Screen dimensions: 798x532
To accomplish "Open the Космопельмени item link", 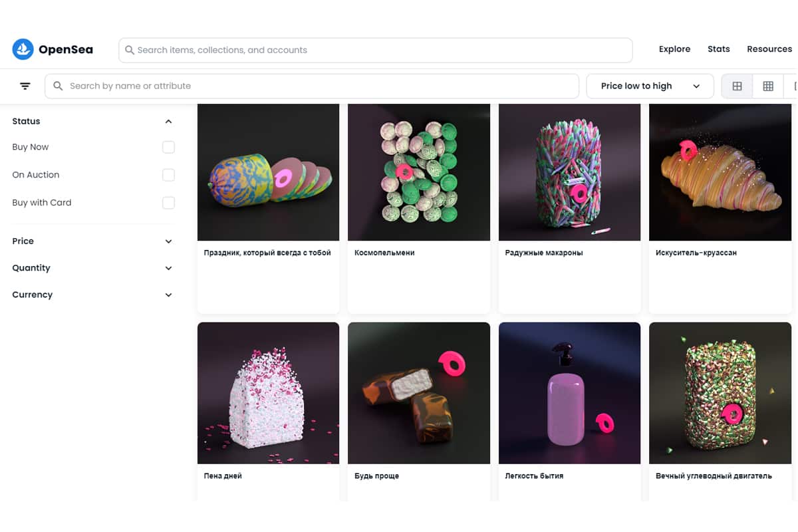I will pyautogui.click(x=384, y=253).
